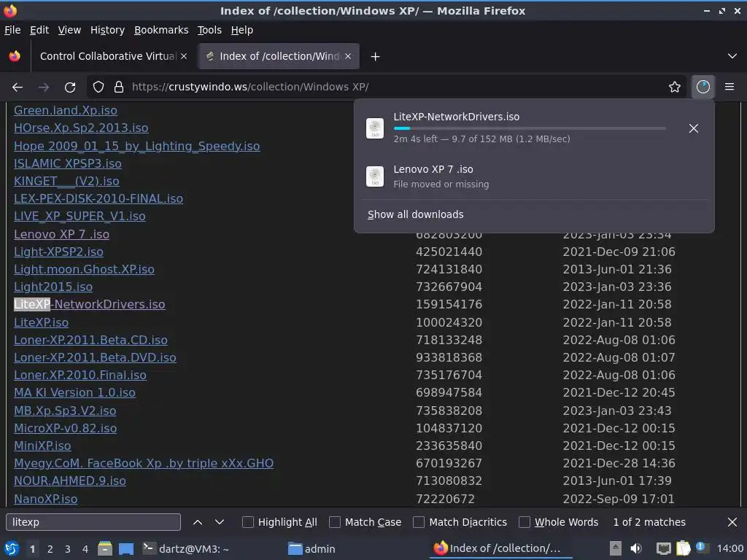Reload the current page
The width and height of the screenshot is (747, 560).
click(x=70, y=87)
